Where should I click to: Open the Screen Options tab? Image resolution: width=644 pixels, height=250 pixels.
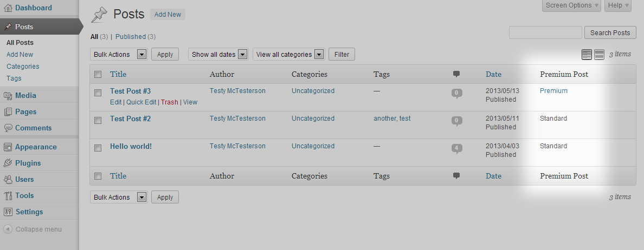coord(571,5)
